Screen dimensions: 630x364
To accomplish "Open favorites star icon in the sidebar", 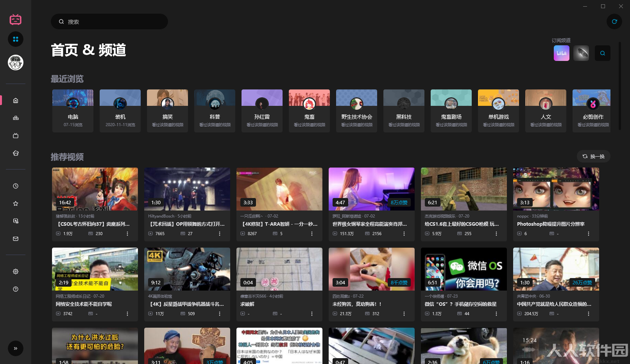I will [16, 203].
